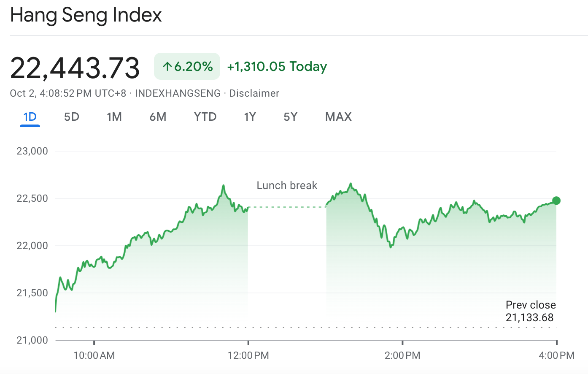Click the INDEXHANGSENG ticker text
The image size is (588, 374).
178,93
